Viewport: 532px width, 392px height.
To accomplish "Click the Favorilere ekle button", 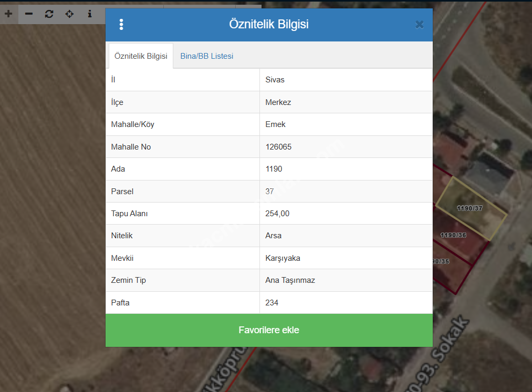I will (269, 330).
